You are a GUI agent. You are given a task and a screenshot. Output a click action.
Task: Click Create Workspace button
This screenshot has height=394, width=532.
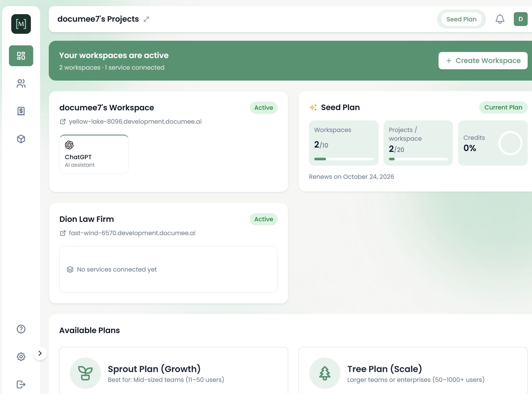tap(483, 61)
